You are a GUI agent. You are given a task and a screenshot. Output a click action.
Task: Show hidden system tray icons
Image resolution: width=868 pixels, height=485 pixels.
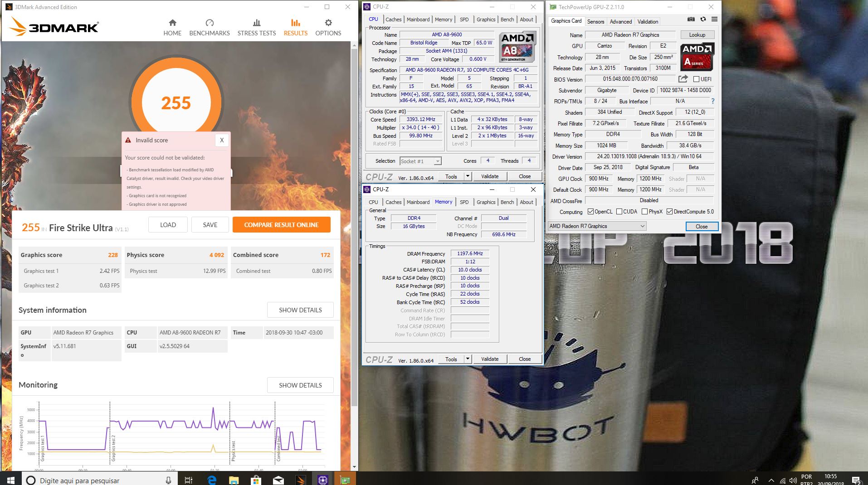pyautogui.click(x=771, y=480)
